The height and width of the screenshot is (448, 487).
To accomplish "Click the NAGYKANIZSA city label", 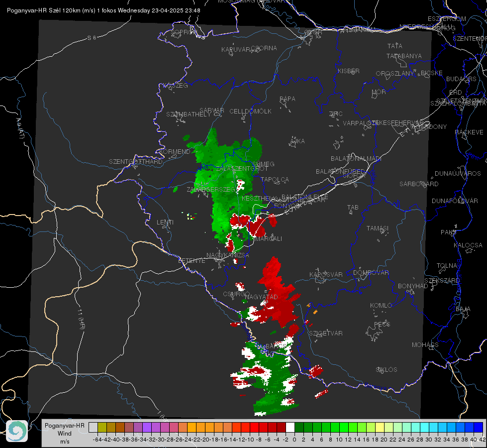I will 228,255.
